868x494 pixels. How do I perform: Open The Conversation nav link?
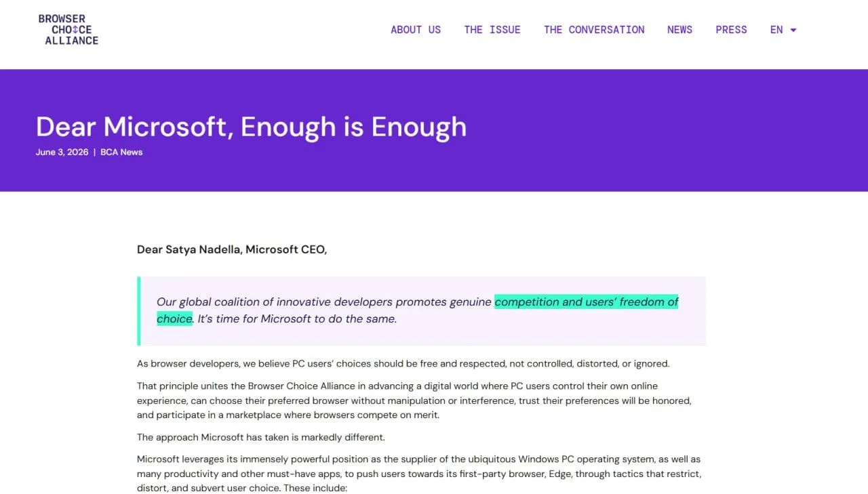point(594,30)
